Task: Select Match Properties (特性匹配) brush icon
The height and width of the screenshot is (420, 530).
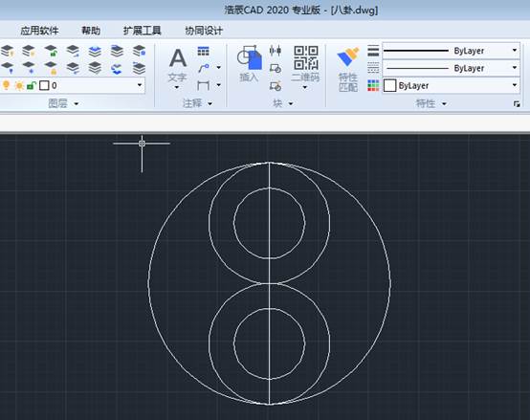Action: (x=348, y=57)
